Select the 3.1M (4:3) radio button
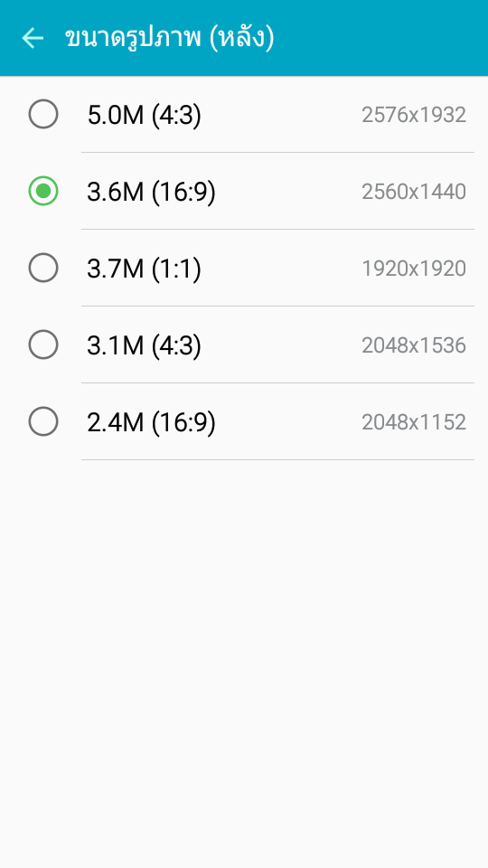 click(x=43, y=344)
